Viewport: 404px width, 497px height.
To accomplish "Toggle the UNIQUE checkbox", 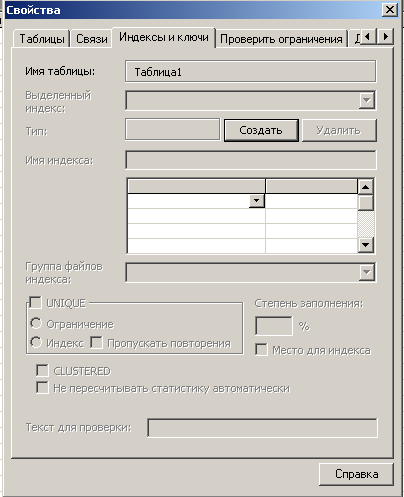I will point(35,303).
